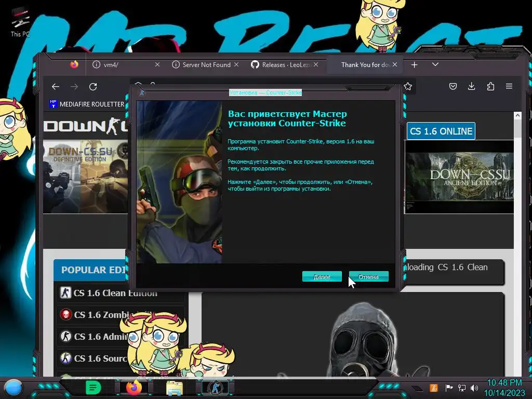
Task: Open the CS 1.6 Clean Edition link
Action: tap(115, 293)
